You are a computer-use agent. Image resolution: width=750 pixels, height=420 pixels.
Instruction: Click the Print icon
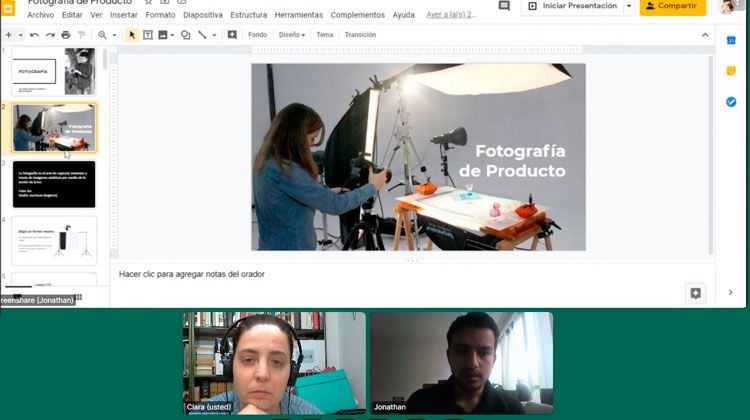point(66,35)
